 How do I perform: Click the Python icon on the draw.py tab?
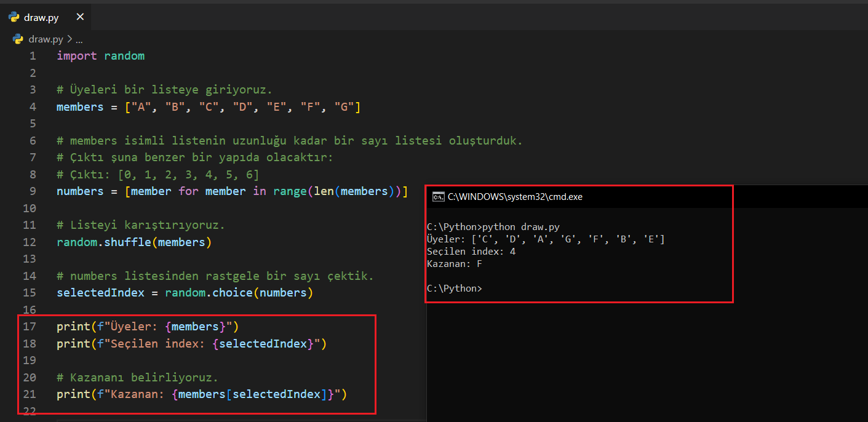(14, 17)
